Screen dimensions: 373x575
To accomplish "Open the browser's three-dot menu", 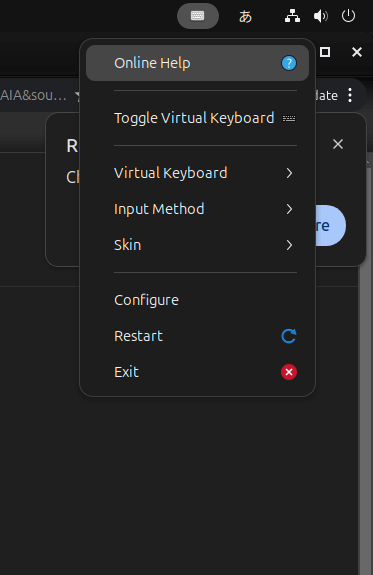I will 350,95.
